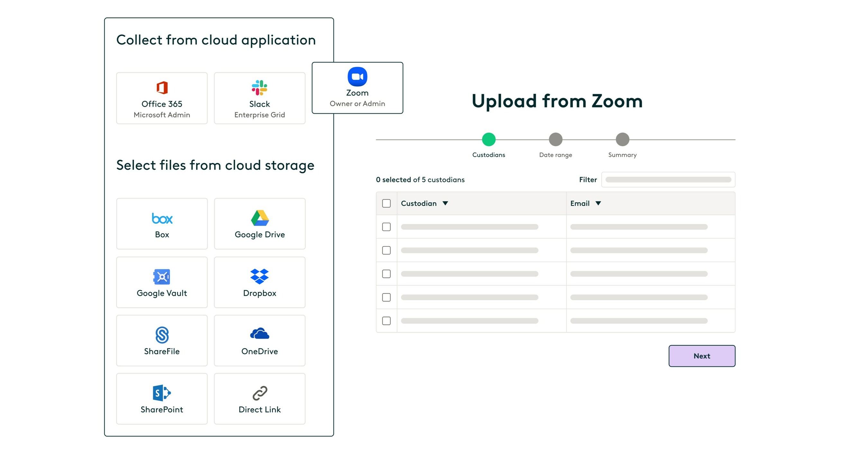Open the Zoom Owner or Admin collector
This screenshot has height=454, width=868.
(x=357, y=88)
